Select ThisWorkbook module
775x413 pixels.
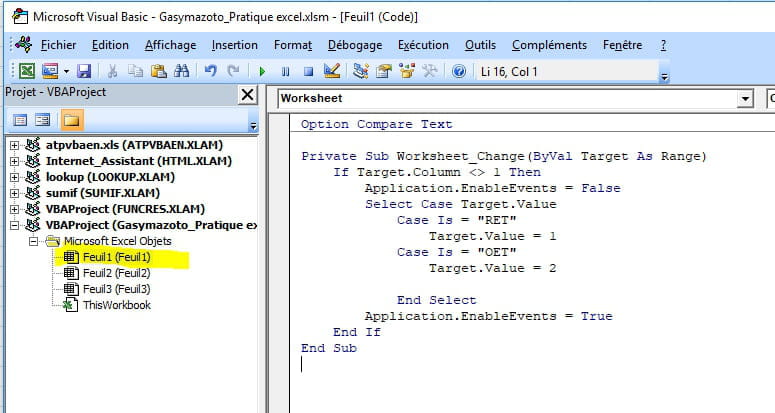click(x=117, y=305)
